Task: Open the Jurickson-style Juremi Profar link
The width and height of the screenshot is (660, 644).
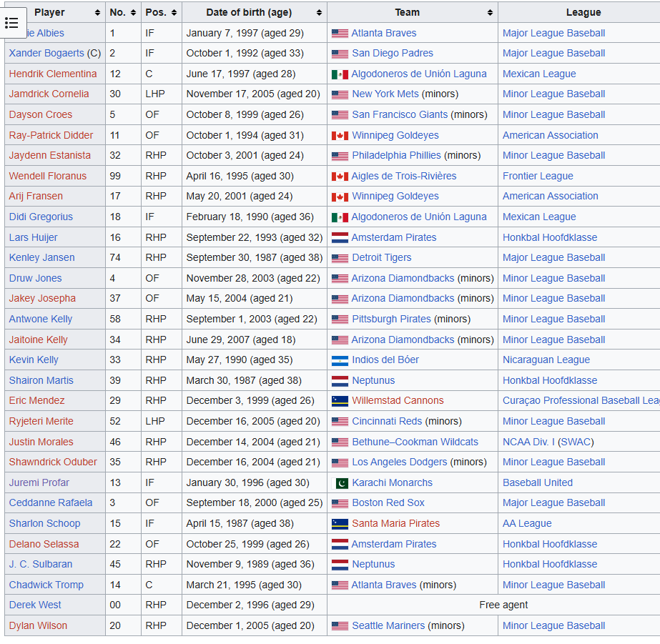Action: 39,483
